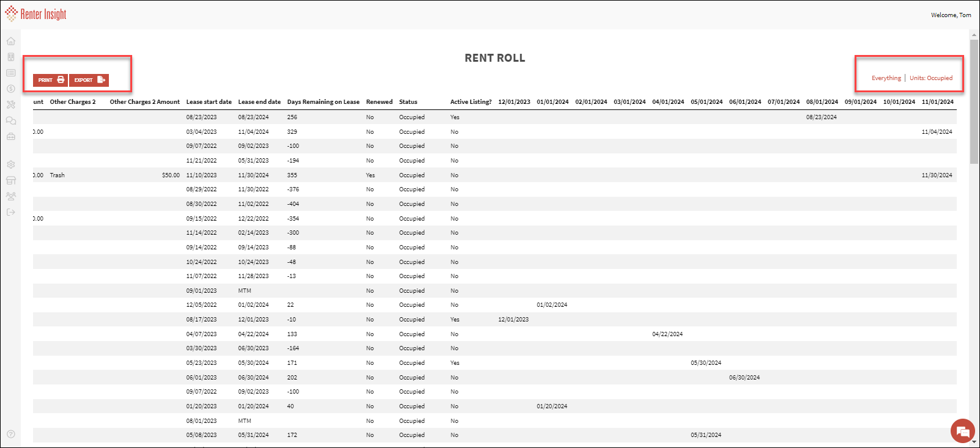Open the settings gear sidebar icon
Viewport: 980px width, 448px height.
[11, 164]
